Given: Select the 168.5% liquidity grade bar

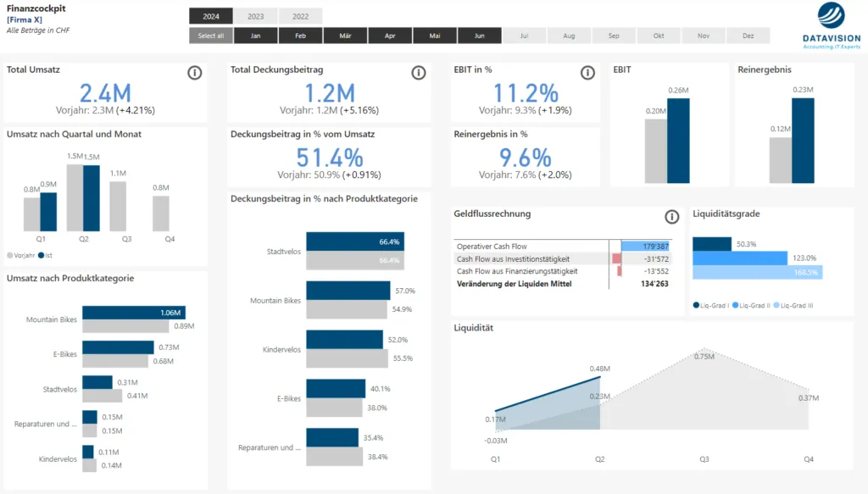Looking at the screenshot, I should pos(757,272).
